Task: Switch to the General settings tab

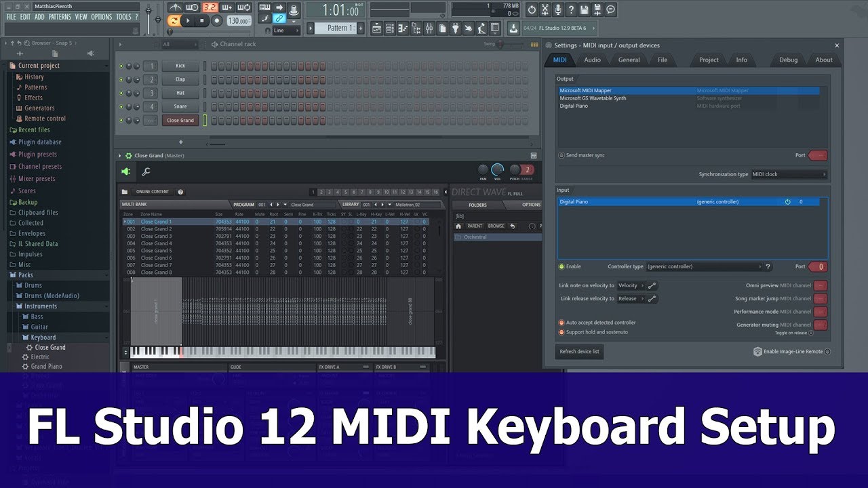Action: 629,60
